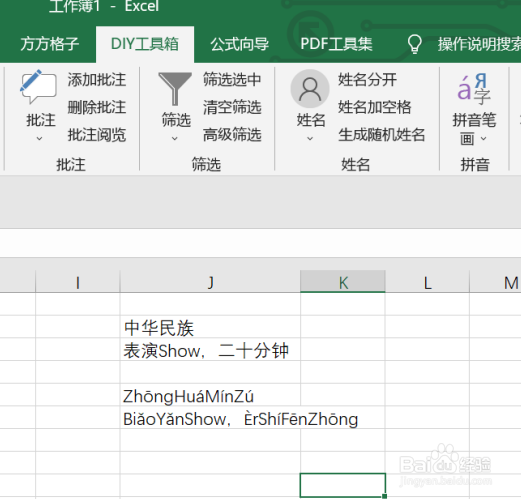Click 姓名分开 button
Screen dimensions: 521x499
367,80
